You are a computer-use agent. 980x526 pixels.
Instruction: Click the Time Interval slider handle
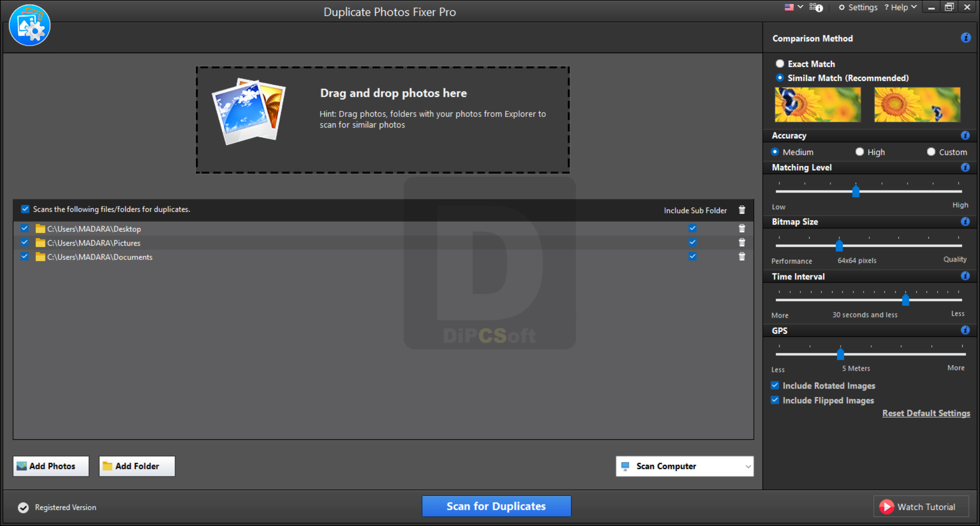tap(905, 300)
